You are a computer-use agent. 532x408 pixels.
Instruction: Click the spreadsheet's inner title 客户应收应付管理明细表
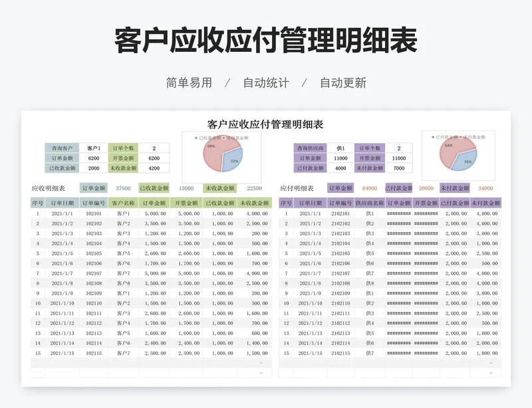265,124
